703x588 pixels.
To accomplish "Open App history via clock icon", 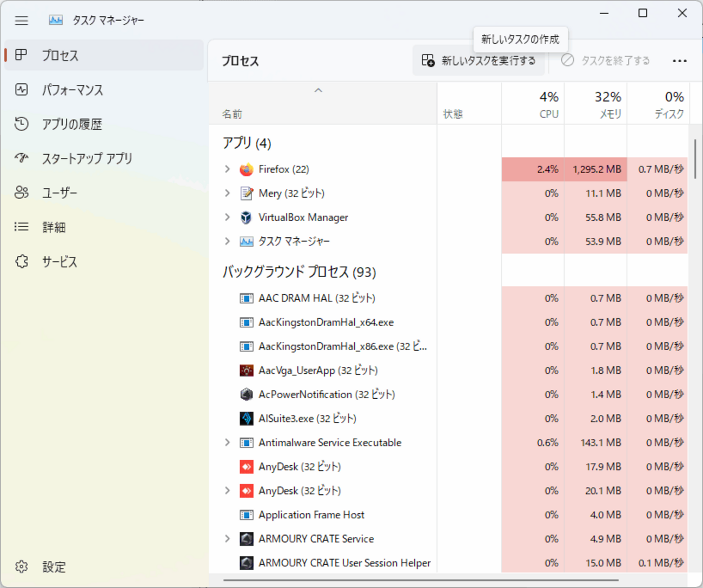I will [22, 124].
